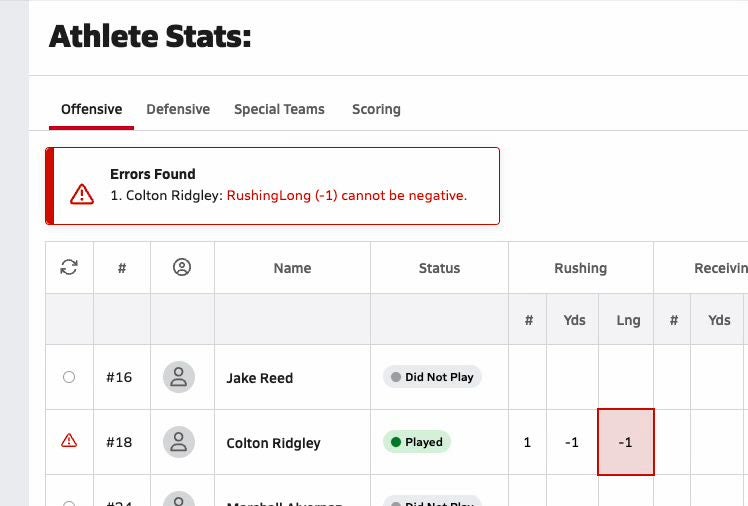Screen dimensions: 748x506
Task: Click the refresh icon in table header
Action: [69, 267]
